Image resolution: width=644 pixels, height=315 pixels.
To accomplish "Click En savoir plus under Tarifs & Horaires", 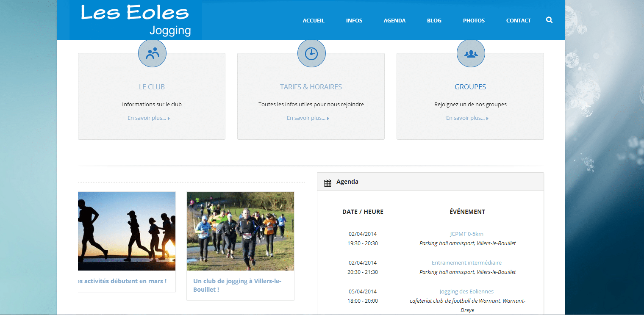I will point(308,118).
